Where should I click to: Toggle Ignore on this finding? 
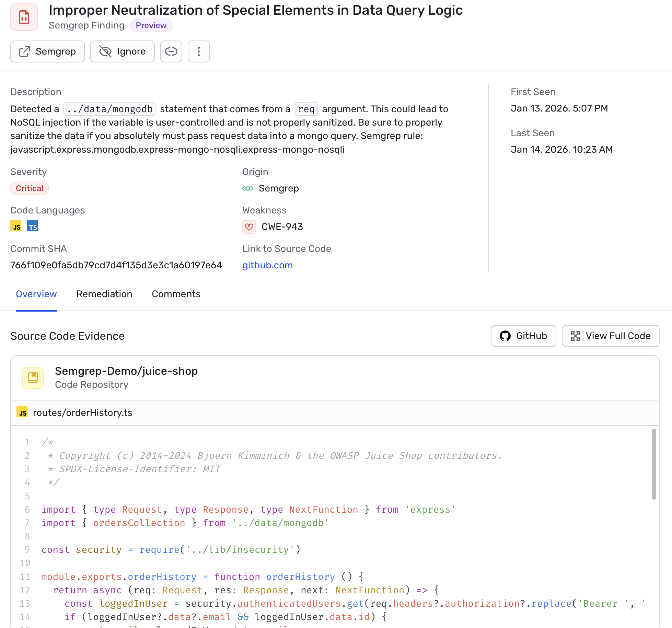[122, 51]
